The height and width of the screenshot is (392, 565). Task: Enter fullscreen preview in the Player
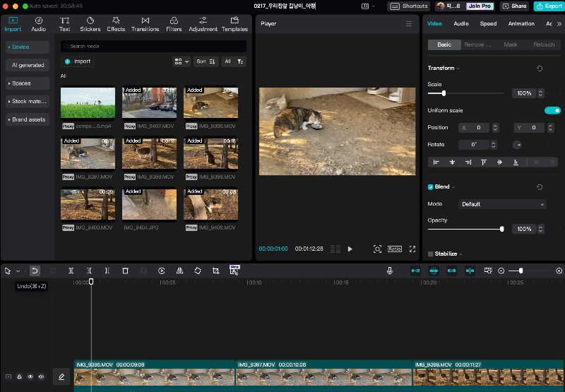(x=412, y=249)
